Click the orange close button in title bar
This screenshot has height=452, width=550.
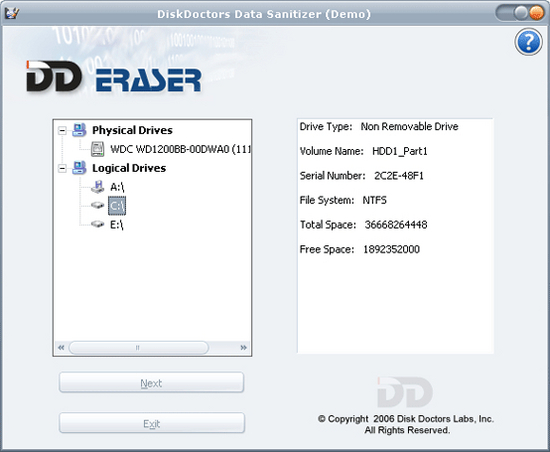536,13
